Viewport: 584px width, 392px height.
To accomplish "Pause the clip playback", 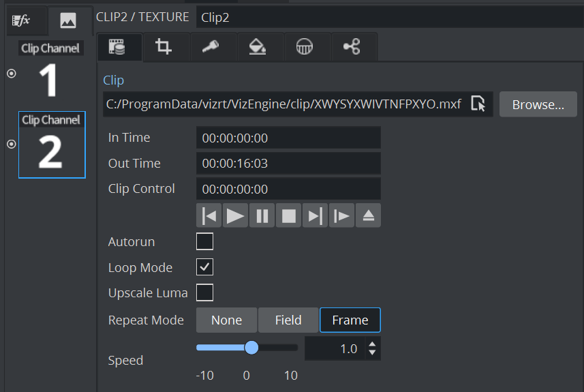I will [262, 215].
